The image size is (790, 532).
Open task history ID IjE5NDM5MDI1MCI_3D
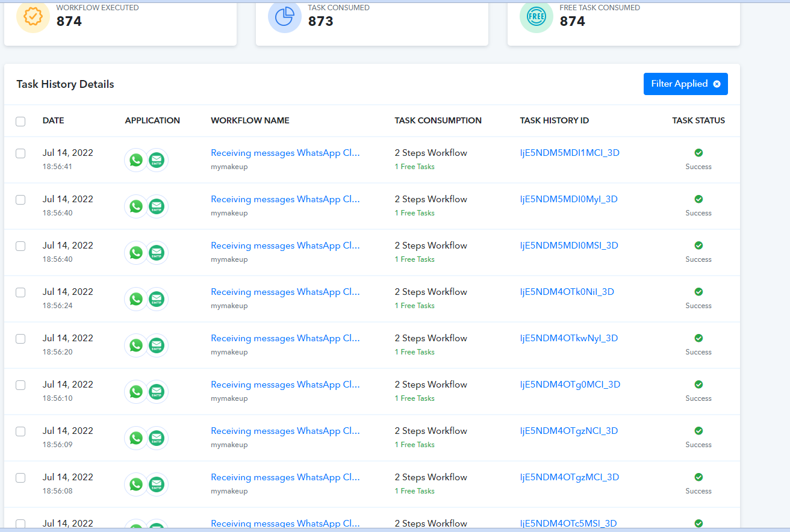click(570, 153)
